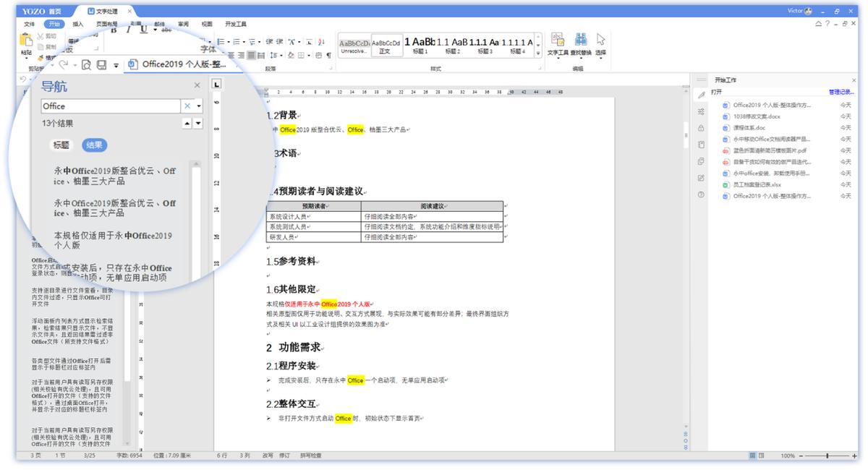Open the 查找替换 (Find and Replace) tool
This screenshot has width=868, height=470.
click(580, 40)
